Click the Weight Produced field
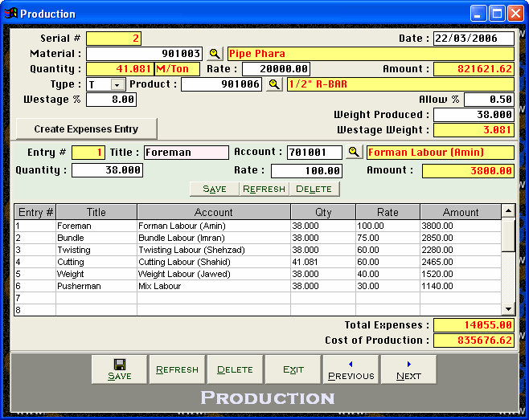529x420 pixels. (x=474, y=115)
